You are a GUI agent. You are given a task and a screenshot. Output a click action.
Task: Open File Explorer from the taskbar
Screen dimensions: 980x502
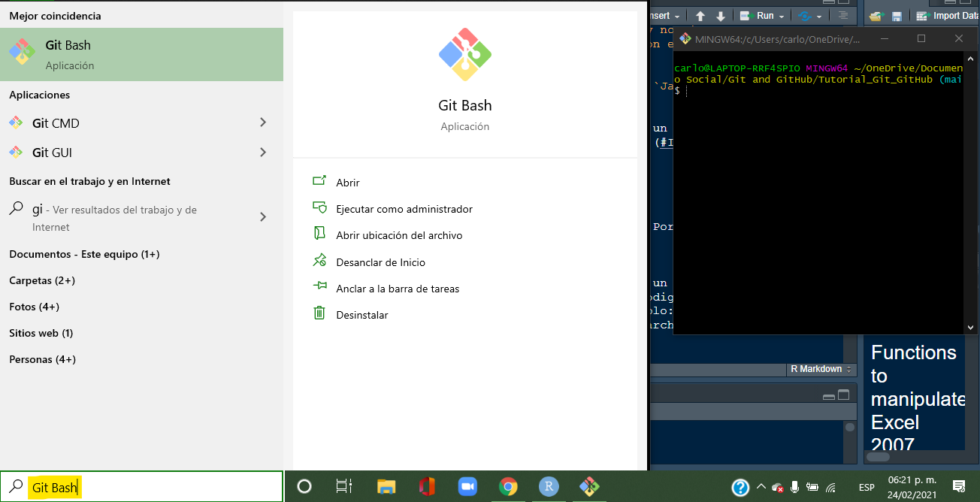[x=386, y=486]
